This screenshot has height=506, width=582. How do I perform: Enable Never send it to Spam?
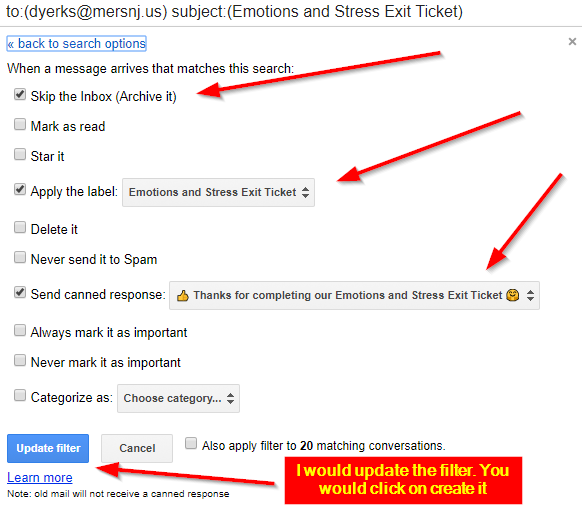20,257
